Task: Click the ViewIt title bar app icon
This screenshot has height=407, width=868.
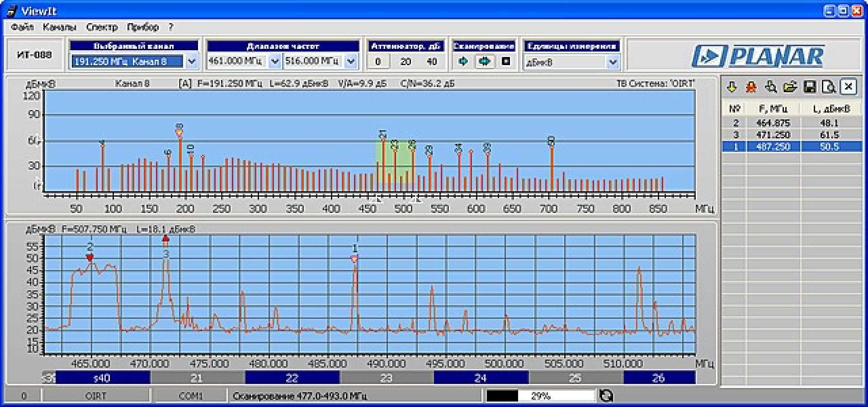Action: pos(12,11)
